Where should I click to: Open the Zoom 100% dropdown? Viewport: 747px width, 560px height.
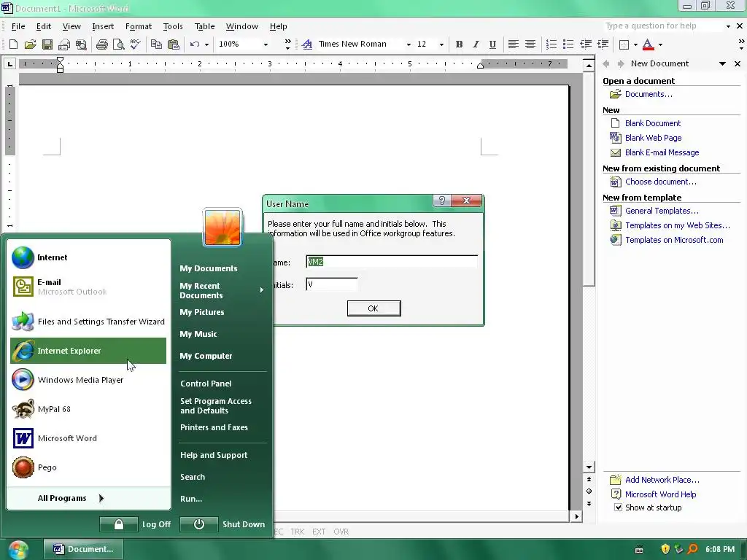coord(266,44)
